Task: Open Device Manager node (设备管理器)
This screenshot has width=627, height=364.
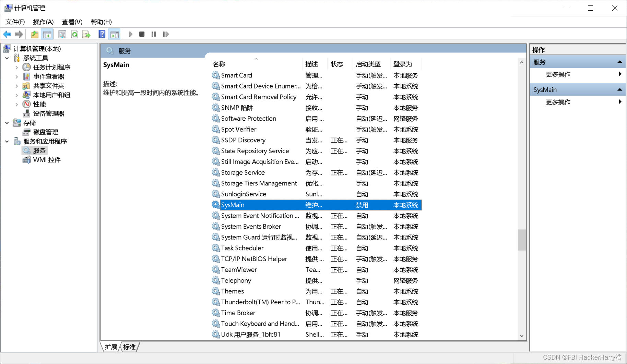Action: (x=49, y=113)
